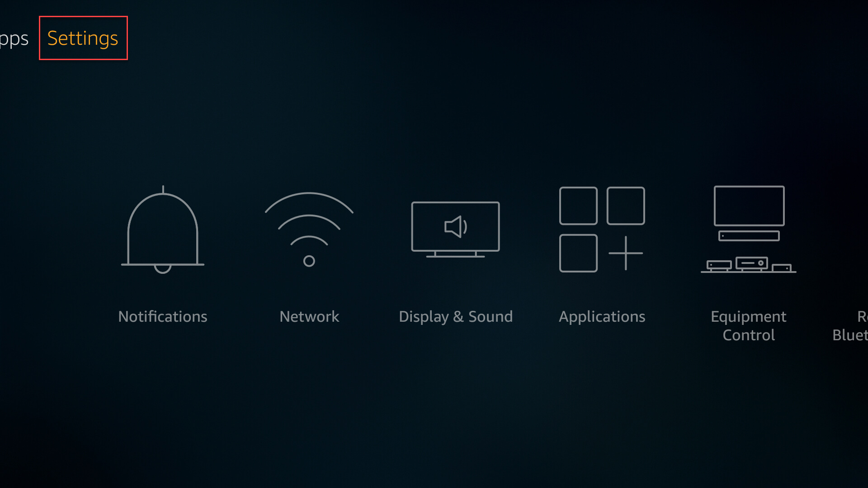868x488 pixels.
Task: Open the Notifications bell icon
Action: click(x=163, y=230)
